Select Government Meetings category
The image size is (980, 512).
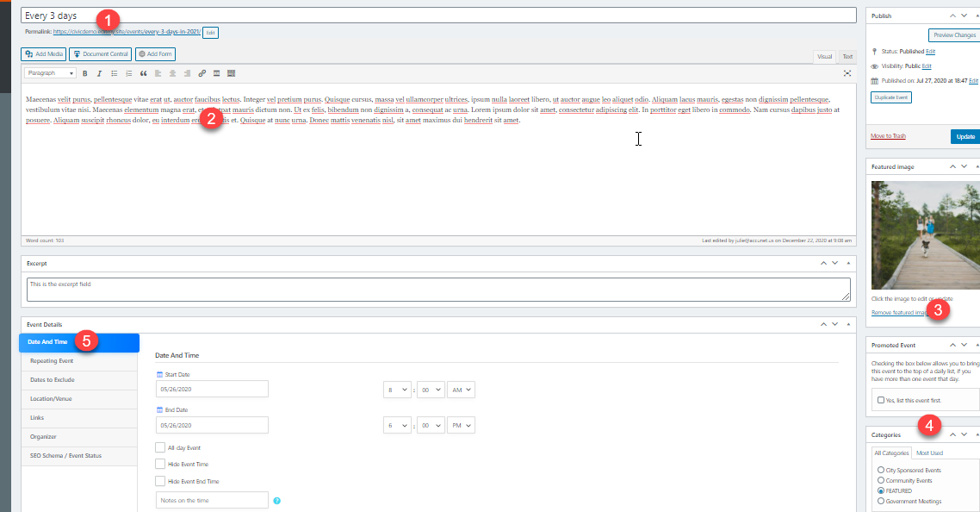[x=881, y=502]
